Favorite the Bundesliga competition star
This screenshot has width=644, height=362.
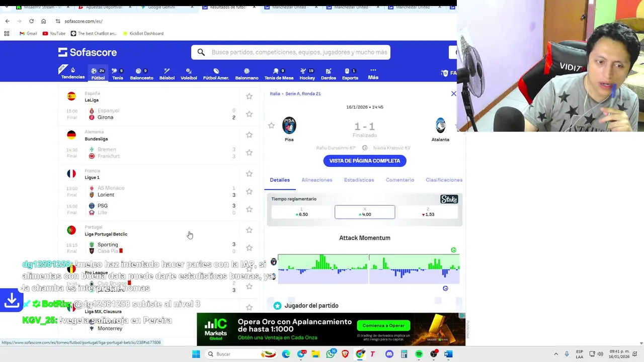(x=249, y=135)
